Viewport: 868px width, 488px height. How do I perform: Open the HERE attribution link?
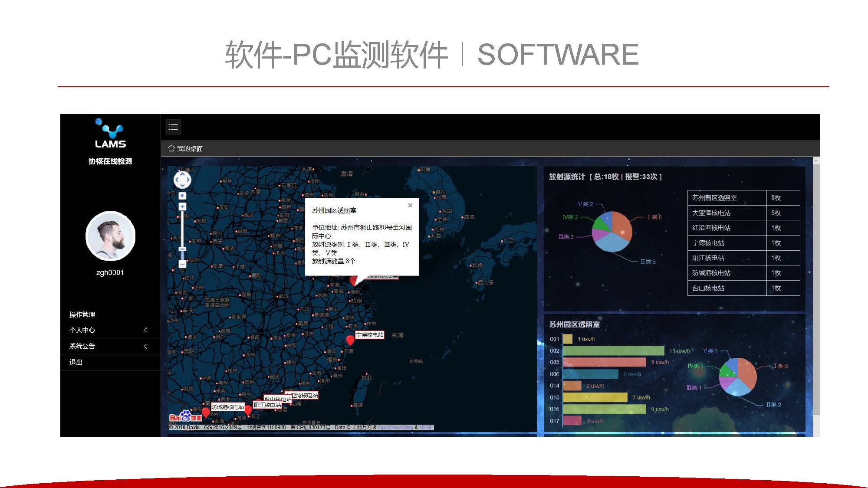pos(426,427)
